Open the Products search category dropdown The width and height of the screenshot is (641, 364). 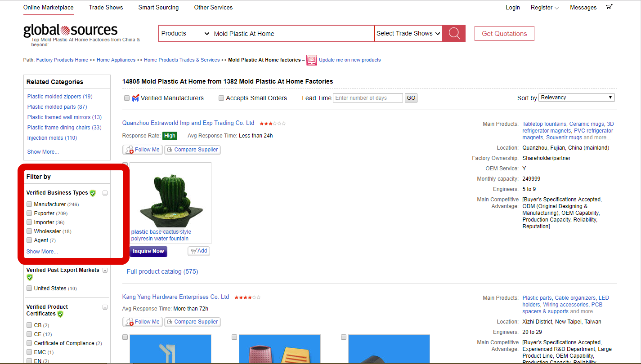click(x=185, y=33)
